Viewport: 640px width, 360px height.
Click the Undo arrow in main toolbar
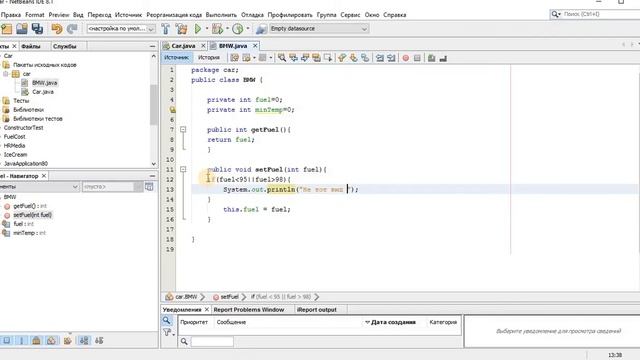click(x=57, y=29)
